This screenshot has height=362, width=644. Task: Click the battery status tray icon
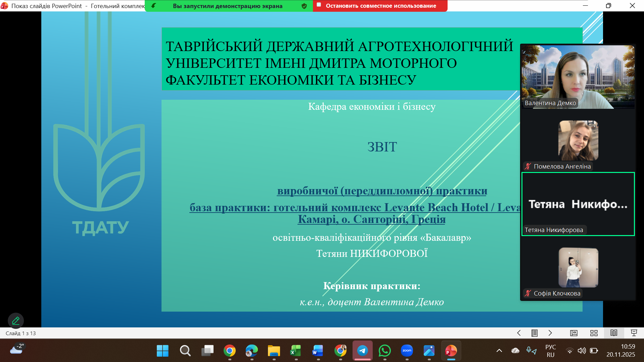594,351
